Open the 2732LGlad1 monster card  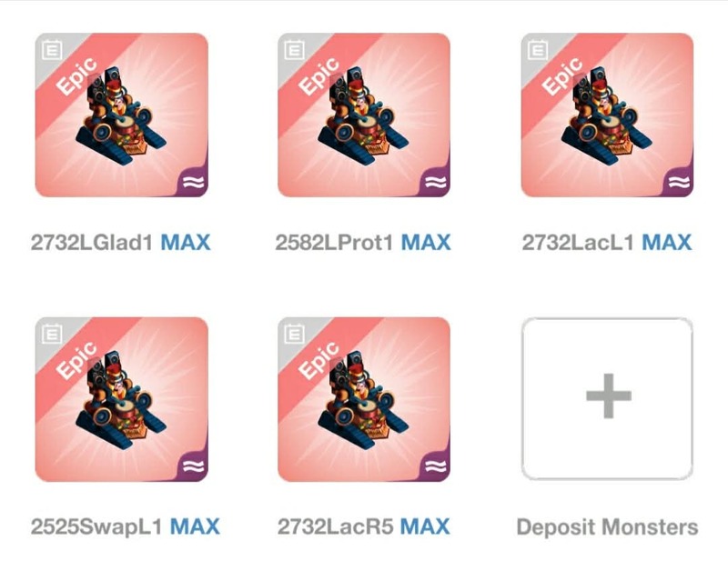pyautogui.click(x=121, y=115)
